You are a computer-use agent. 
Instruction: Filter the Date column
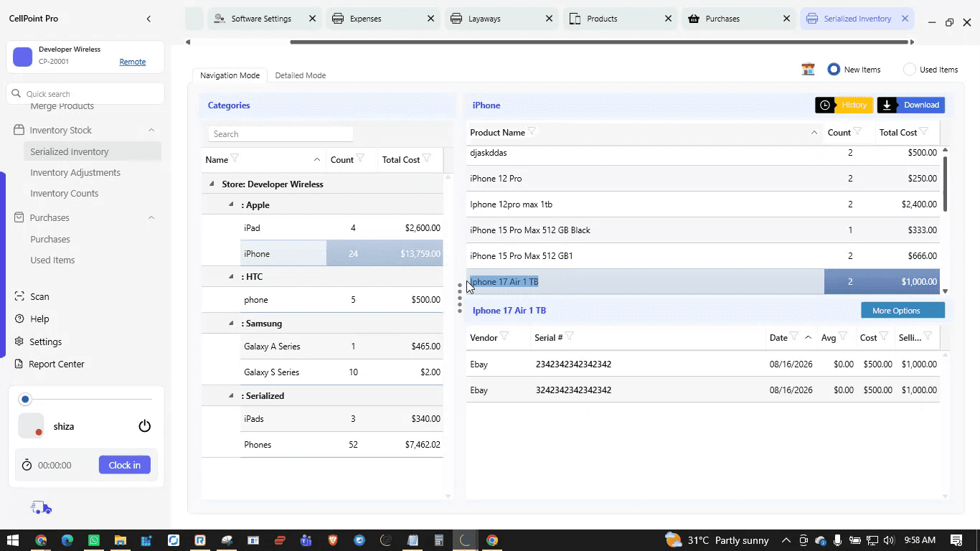click(794, 336)
